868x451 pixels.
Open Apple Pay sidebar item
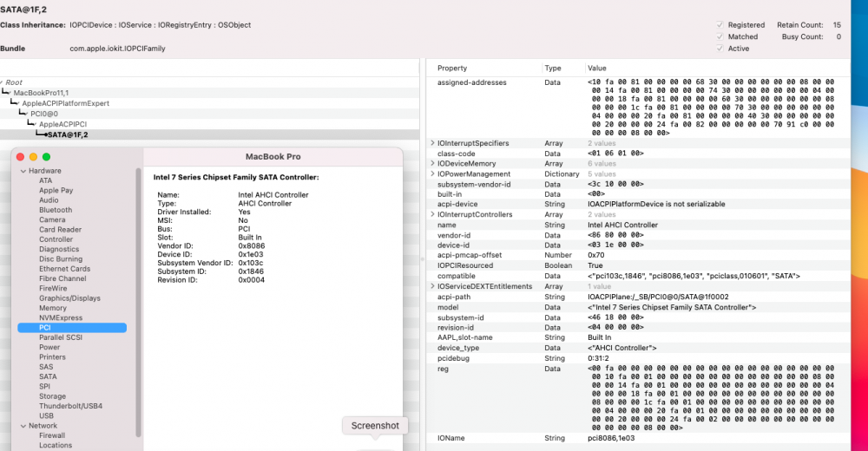56,190
